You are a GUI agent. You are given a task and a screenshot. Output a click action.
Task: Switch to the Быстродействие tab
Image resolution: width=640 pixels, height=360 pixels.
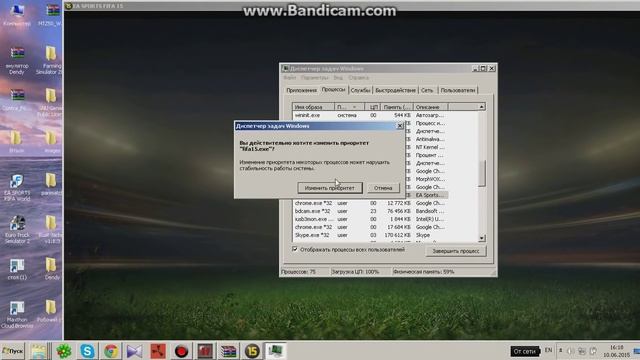pyautogui.click(x=395, y=90)
